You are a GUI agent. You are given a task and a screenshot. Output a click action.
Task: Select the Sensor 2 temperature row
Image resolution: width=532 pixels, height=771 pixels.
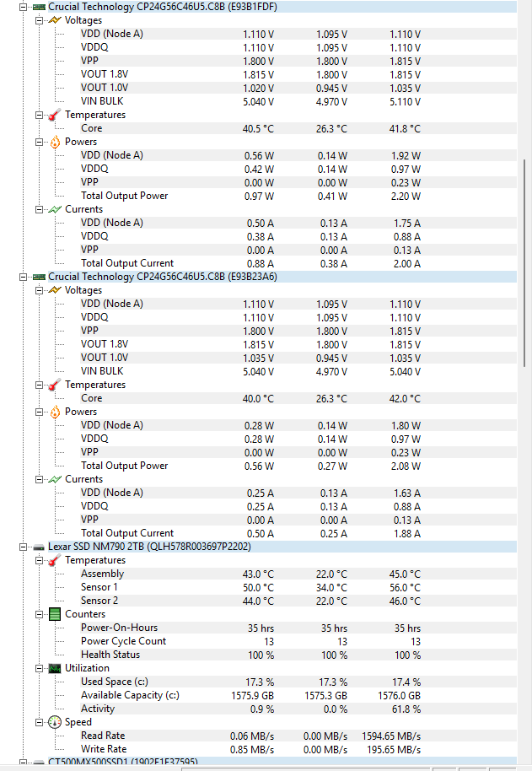298,601
